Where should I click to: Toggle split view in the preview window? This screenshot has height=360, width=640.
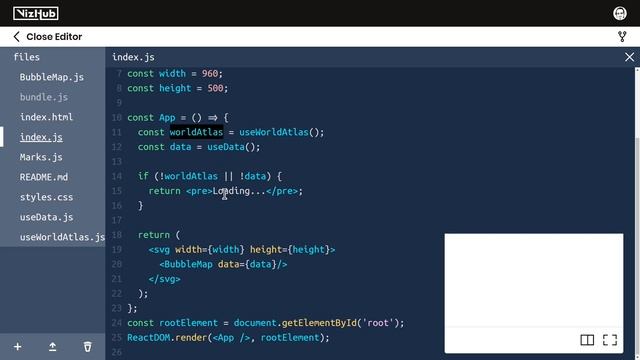(x=587, y=340)
